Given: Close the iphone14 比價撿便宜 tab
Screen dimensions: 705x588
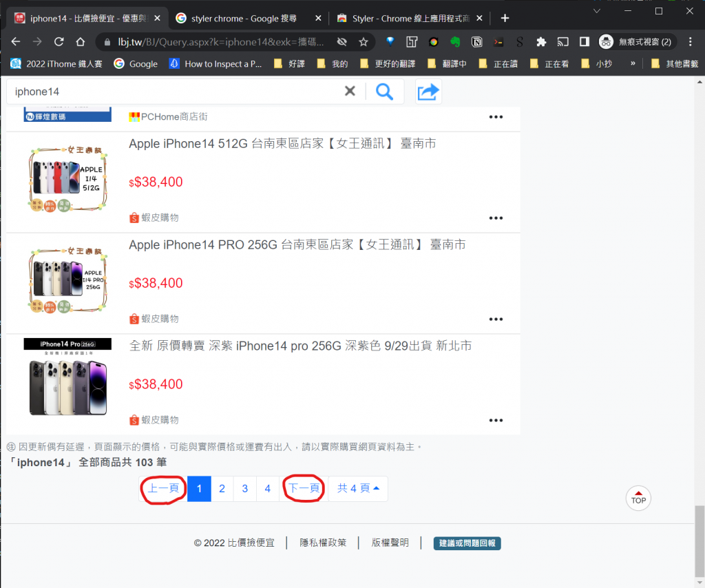Looking at the screenshot, I should tap(157, 18).
